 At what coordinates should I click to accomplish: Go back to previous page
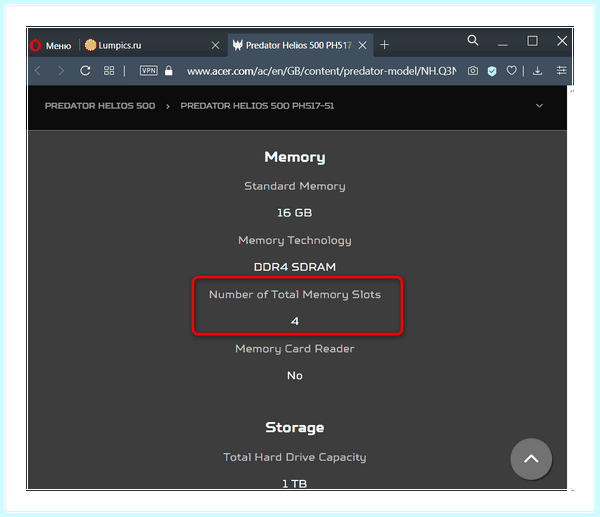[38, 71]
